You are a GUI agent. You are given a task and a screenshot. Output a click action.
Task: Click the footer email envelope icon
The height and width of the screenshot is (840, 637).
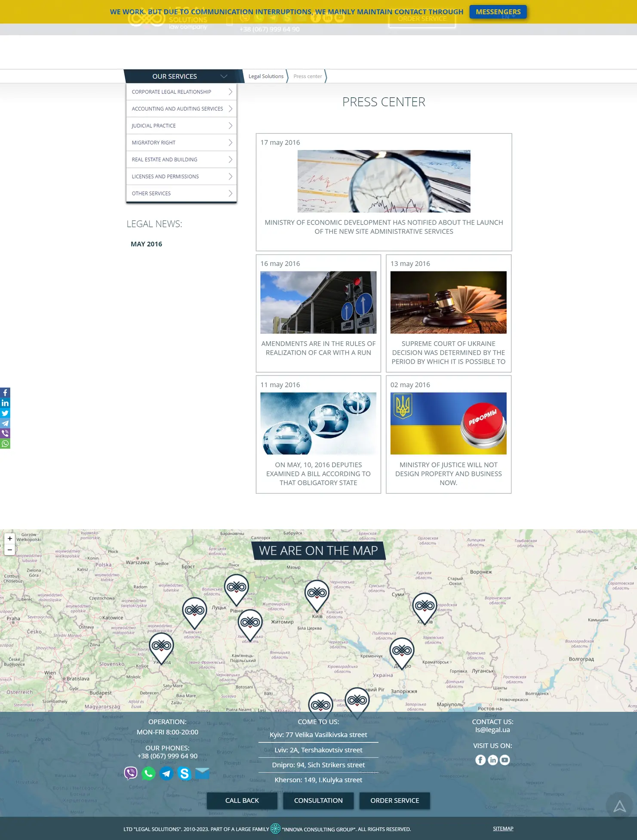coord(202,773)
